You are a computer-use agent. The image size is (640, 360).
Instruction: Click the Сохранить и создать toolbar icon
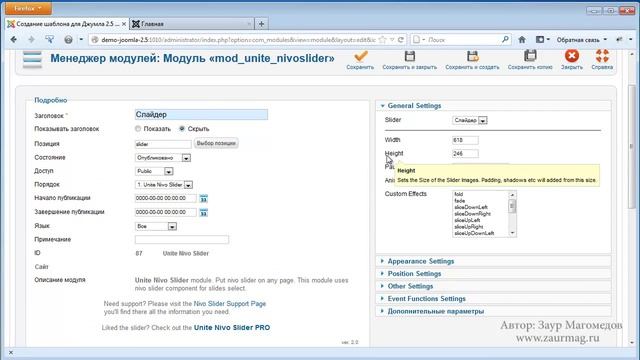coord(472,56)
